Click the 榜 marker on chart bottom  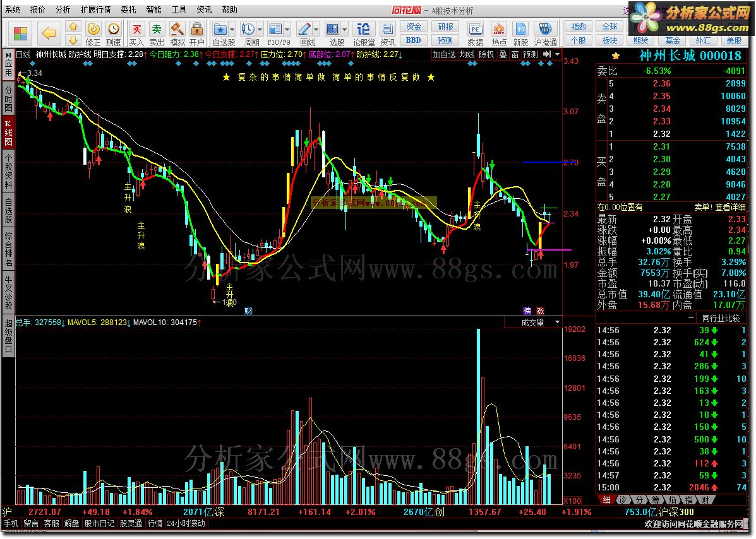coord(527,311)
